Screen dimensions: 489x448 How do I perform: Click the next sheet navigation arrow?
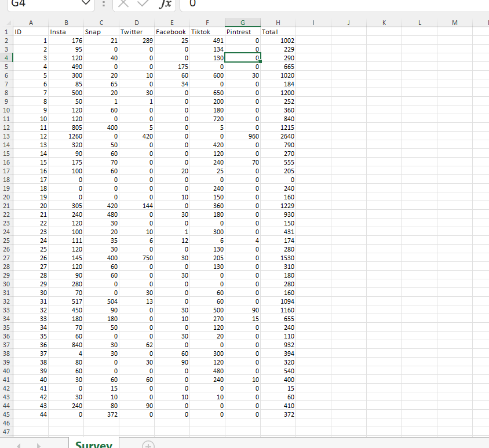click(x=39, y=445)
